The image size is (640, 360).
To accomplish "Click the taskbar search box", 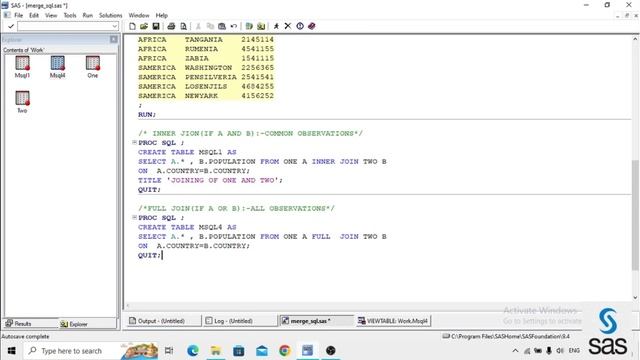I will pos(91,351).
